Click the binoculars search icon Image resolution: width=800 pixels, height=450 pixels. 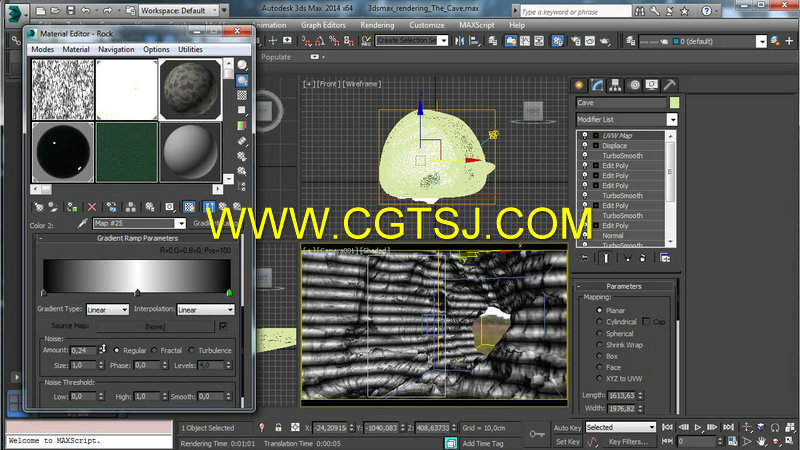click(640, 11)
